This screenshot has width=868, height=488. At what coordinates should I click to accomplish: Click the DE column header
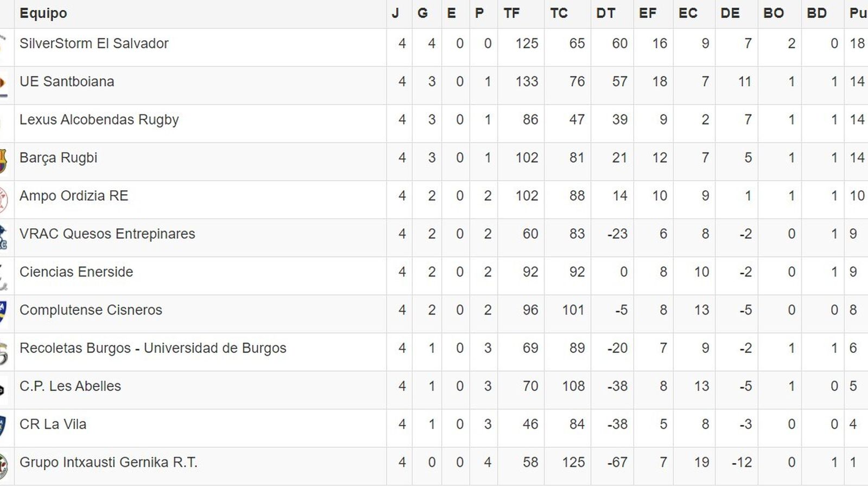pos(730,14)
